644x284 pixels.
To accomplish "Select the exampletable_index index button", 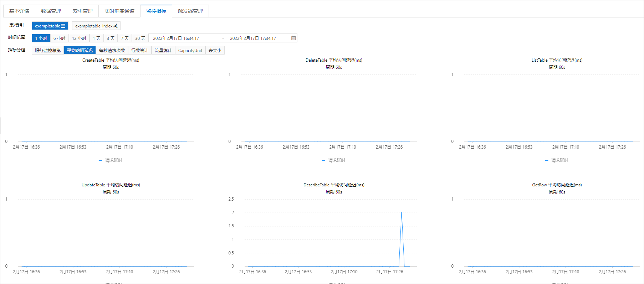I will click(96, 26).
